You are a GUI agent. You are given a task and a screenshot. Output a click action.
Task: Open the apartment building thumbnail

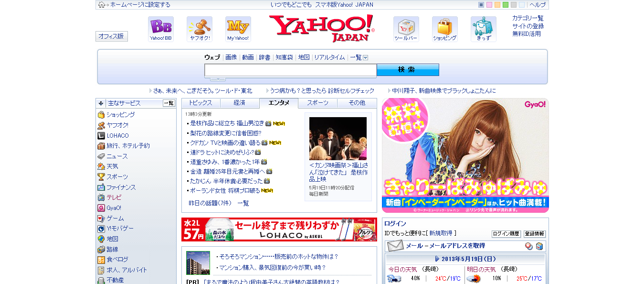[x=198, y=262]
